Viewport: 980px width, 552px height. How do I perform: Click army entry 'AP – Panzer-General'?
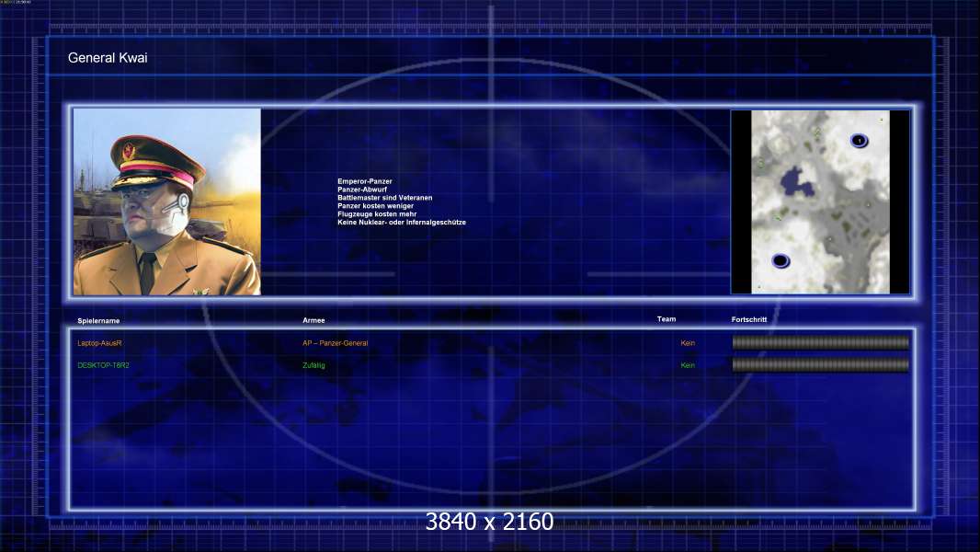point(335,343)
